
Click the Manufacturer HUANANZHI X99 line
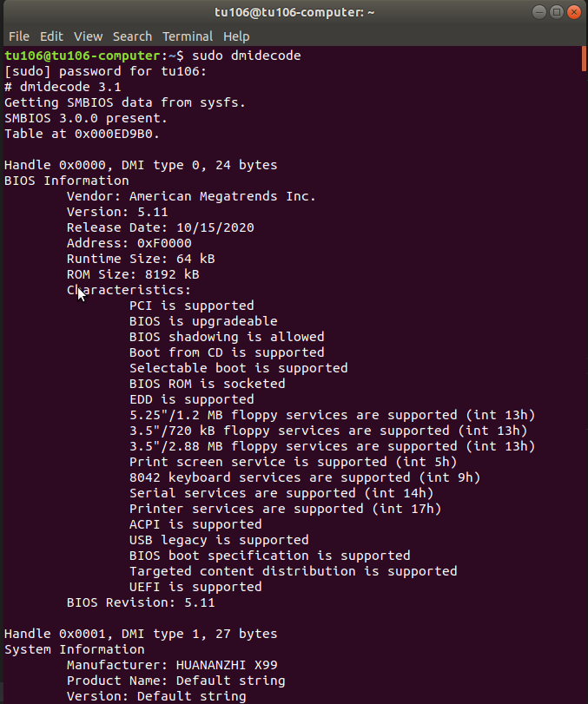click(x=172, y=665)
